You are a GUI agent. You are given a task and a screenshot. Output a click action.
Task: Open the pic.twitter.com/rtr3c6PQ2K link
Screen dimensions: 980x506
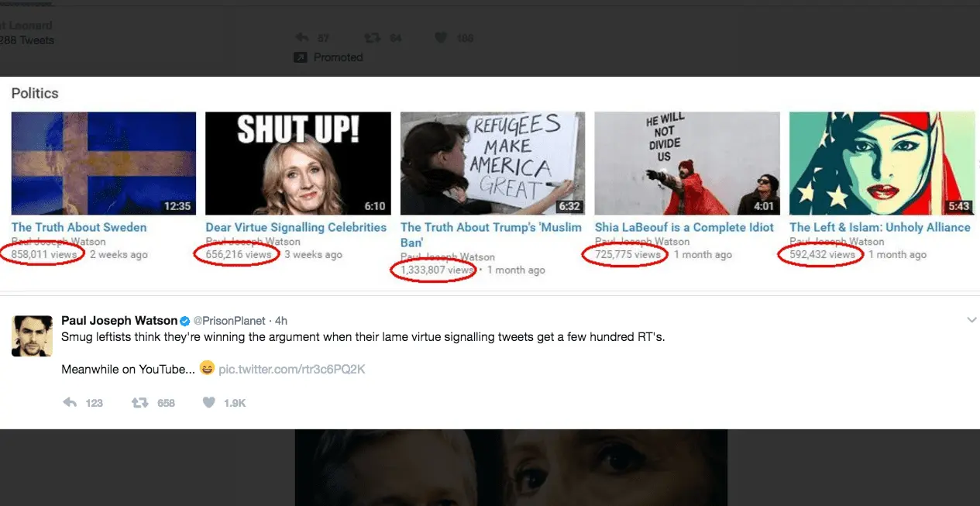(x=291, y=370)
